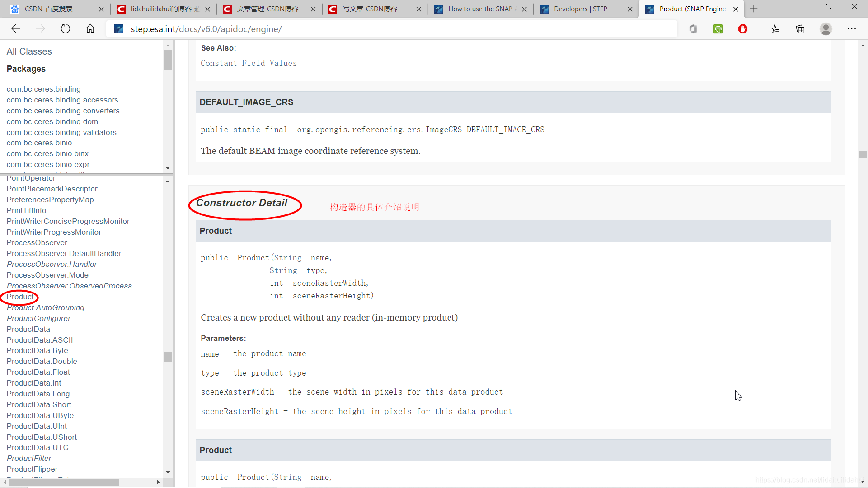Image resolution: width=868 pixels, height=488 pixels.
Task: Switch to the Developers | STEP tab
Action: 581,9
